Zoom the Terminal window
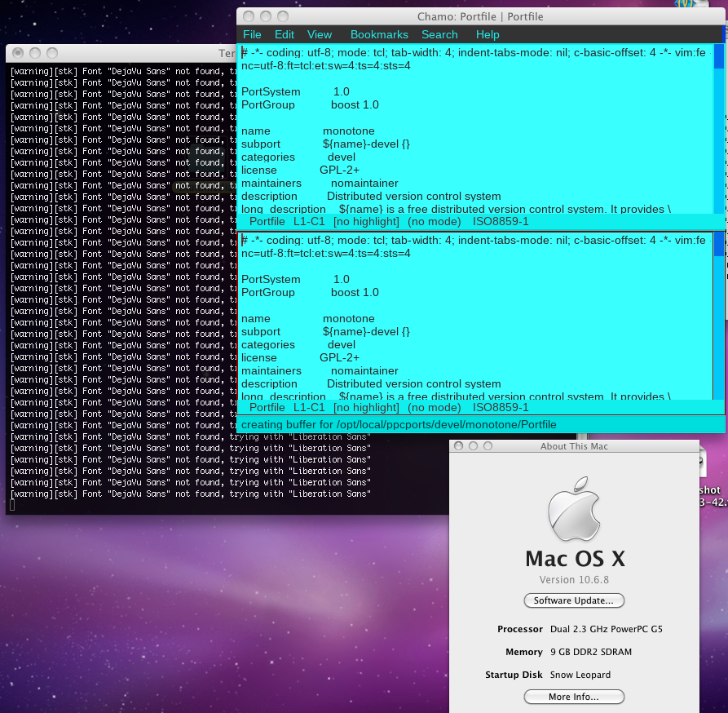Viewport: 728px width, 713px height. (52, 53)
